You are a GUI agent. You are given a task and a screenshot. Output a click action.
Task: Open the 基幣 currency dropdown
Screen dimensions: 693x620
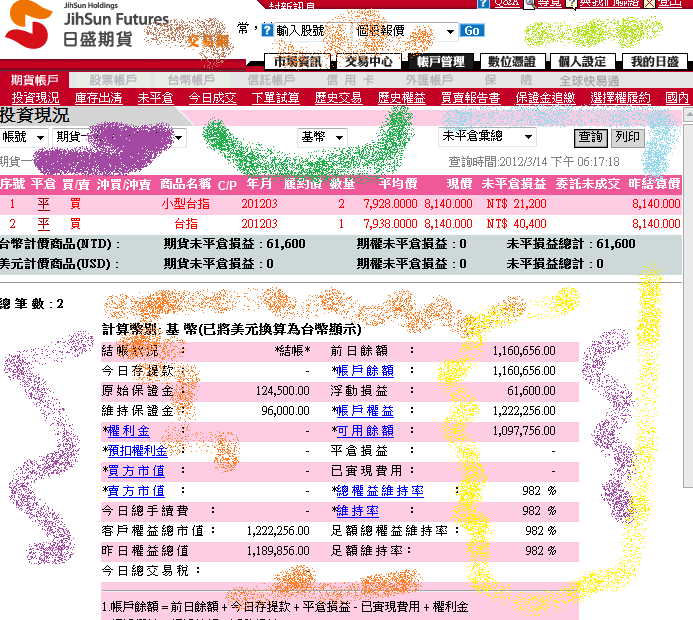pos(322,137)
